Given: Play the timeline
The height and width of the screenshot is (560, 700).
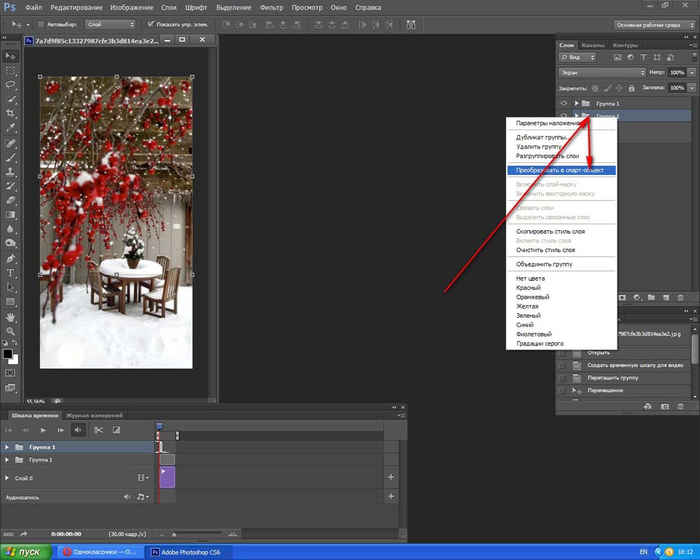Looking at the screenshot, I should [43, 430].
